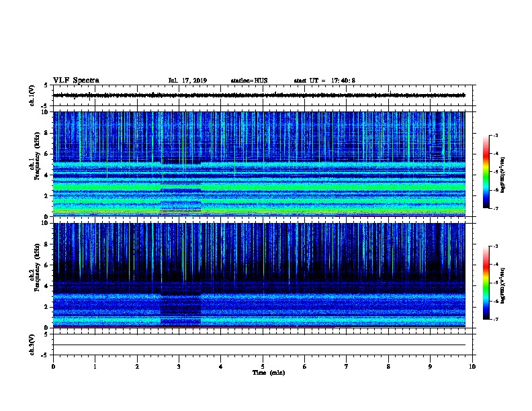Click the ch.1 voltage waveform trace
The image size is (532, 411).
[x=259, y=95]
